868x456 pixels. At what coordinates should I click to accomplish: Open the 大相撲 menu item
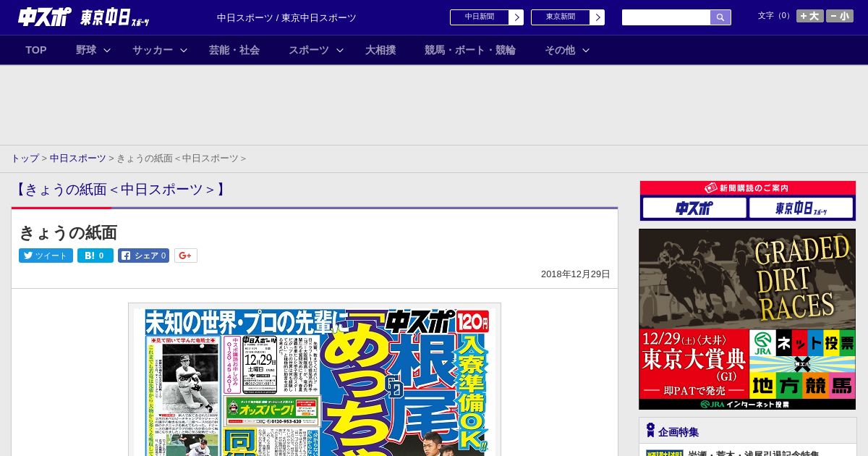point(380,50)
